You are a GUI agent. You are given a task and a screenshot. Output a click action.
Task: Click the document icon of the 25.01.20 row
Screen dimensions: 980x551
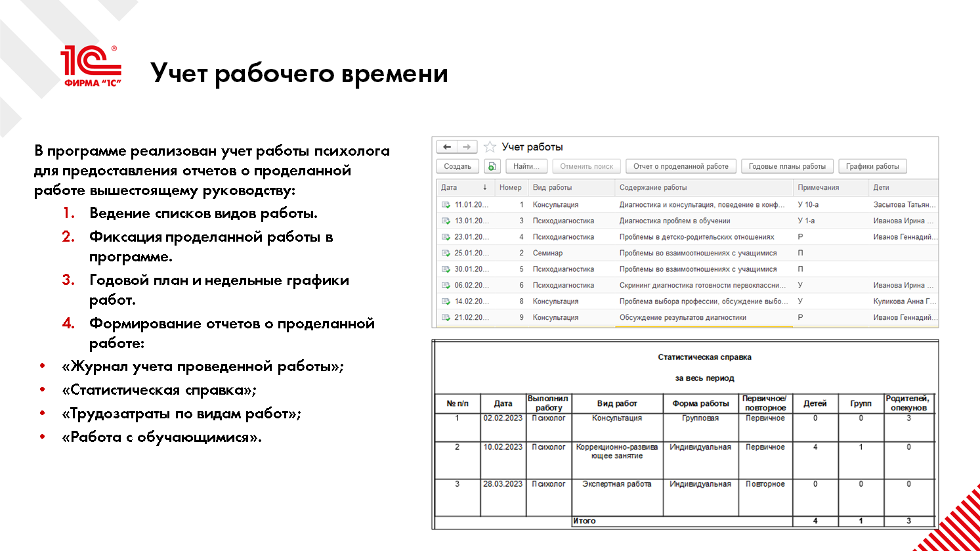[x=446, y=253]
